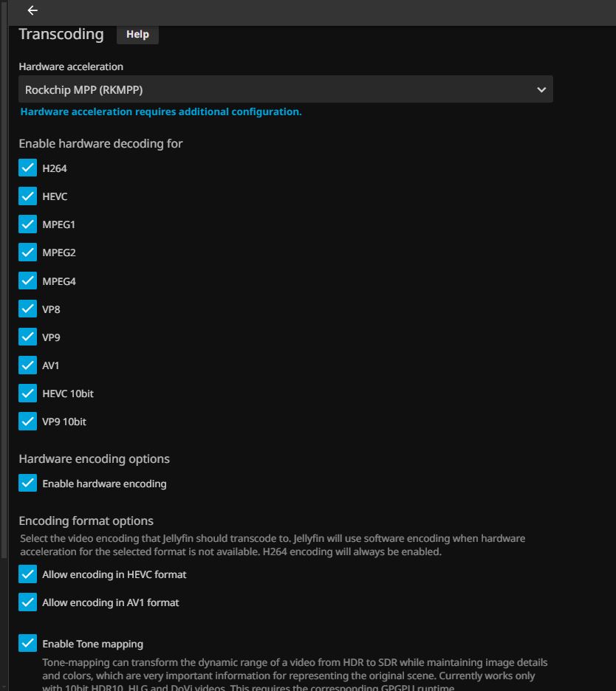Disable HEVC hardware decoding
Image resolution: width=616 pixels, height=691 pixels.
(28, 196)
